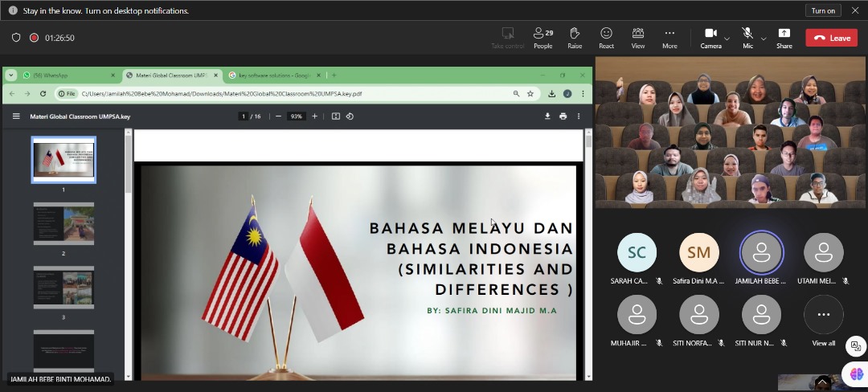Select page 2 thumbnail
Screen dimensions: 868x392
coord(63,223)
